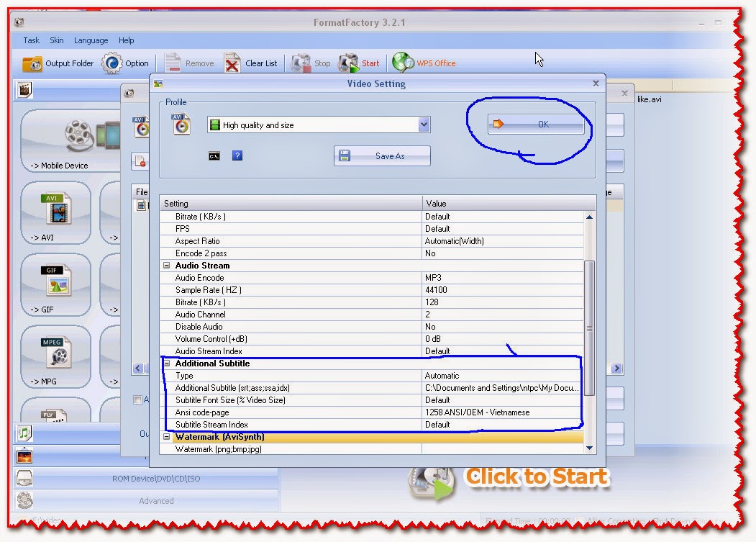Select the FPS Default row
Viewport: 756px width, 542px height.
click(372, 229)
